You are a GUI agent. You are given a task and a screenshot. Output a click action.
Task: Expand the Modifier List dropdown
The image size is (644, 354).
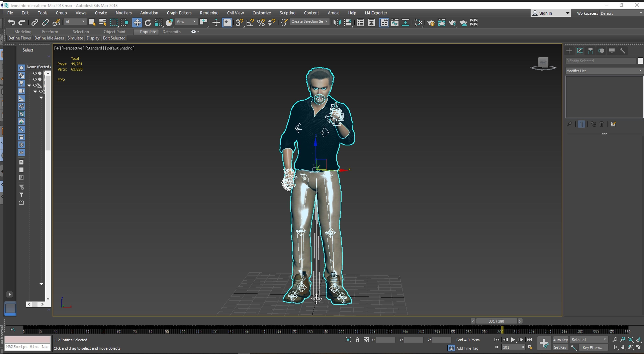point(604,71)
